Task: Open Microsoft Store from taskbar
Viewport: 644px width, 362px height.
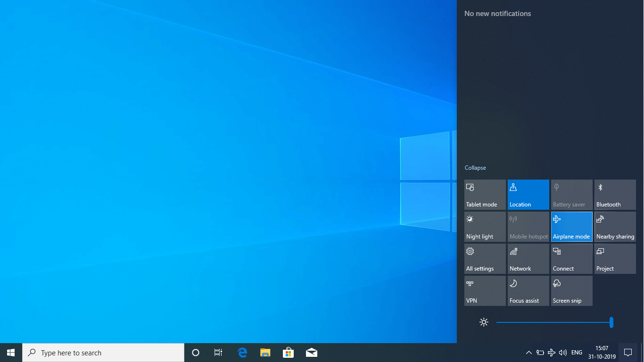Action: click(289, 353)
